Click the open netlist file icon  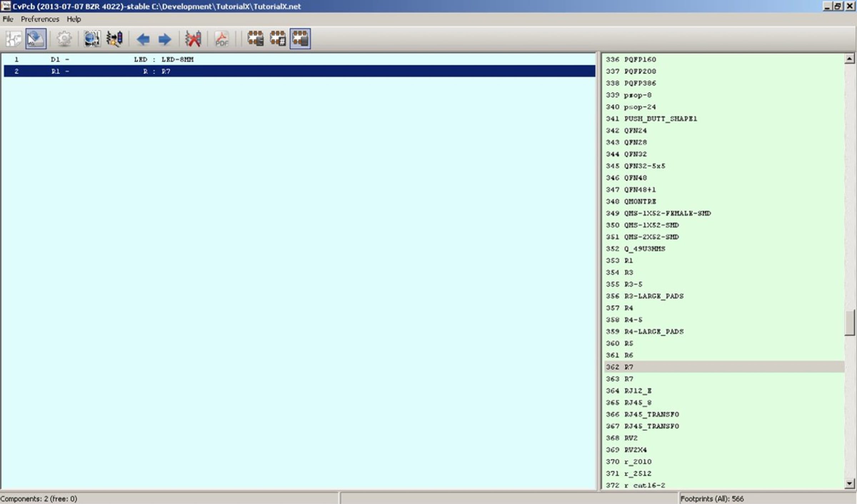(x=14, y=39)
